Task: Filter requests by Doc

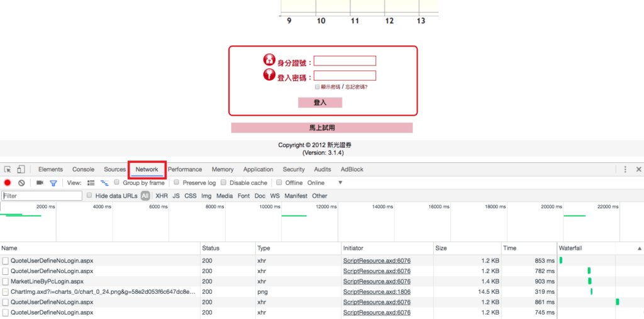Action: pyautogui.click(x=260, y=196)
